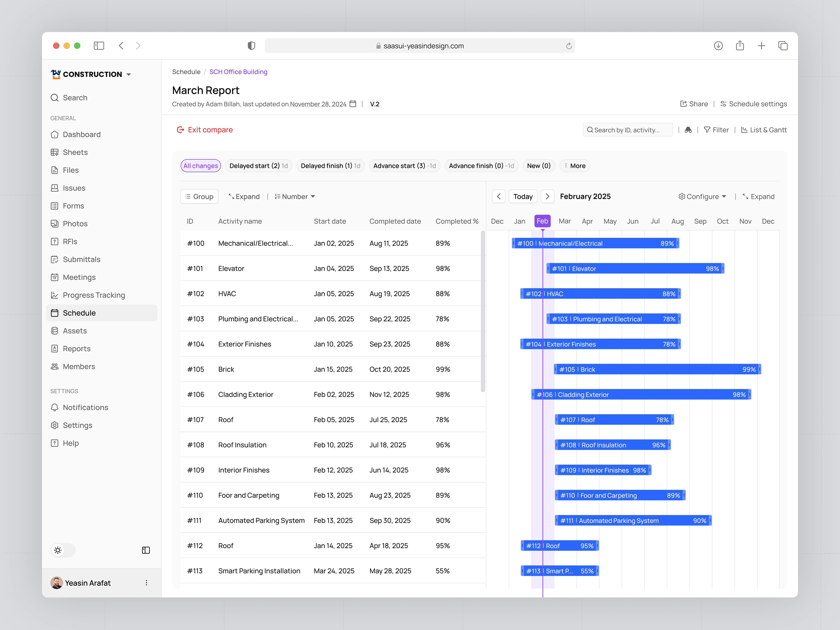
Task: Toggle Advance start (3) filter chip
Action: point(404,166)
